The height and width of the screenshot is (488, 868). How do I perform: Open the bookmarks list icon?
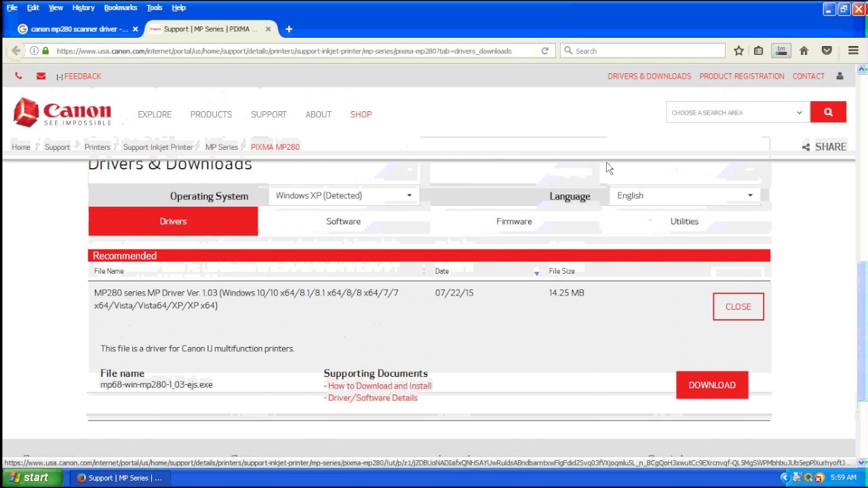[x=759, y=51]
